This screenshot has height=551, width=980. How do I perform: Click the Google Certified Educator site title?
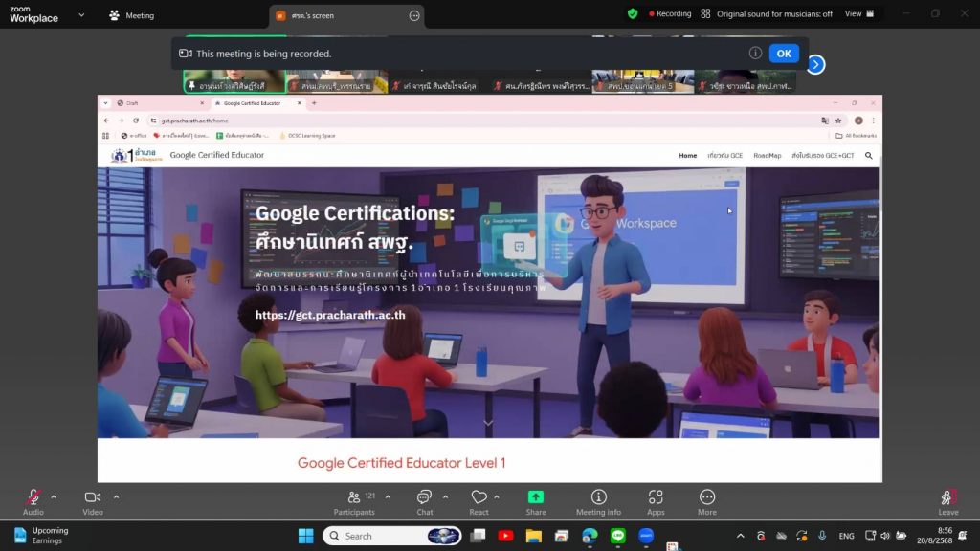217,155
